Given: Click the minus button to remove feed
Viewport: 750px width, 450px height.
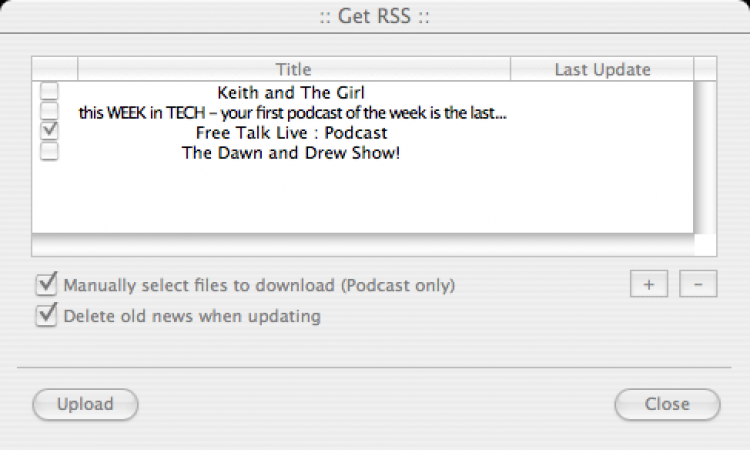Looking at the screenshot, I should tap(698, 284).
